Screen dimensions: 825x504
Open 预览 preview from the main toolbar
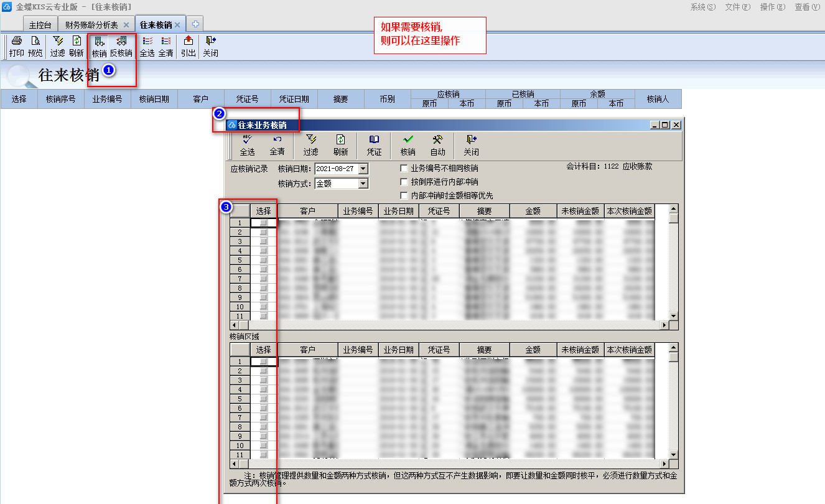(35, 46)
